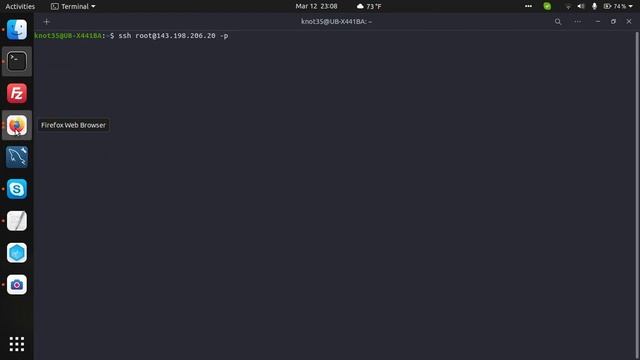This screenshot has height=360, width=640.
Task: Click the volume speaker icon
Action: tap(581, 6)
